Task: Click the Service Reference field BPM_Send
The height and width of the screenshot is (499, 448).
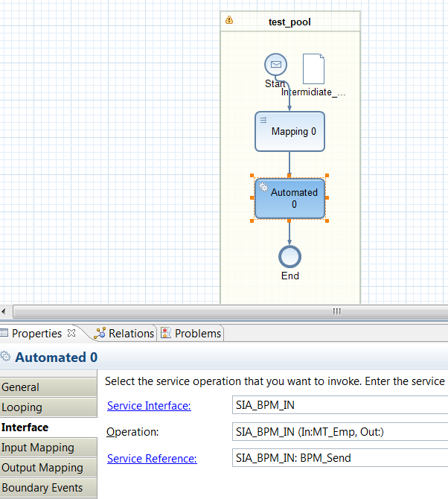Action: [340, 457]
